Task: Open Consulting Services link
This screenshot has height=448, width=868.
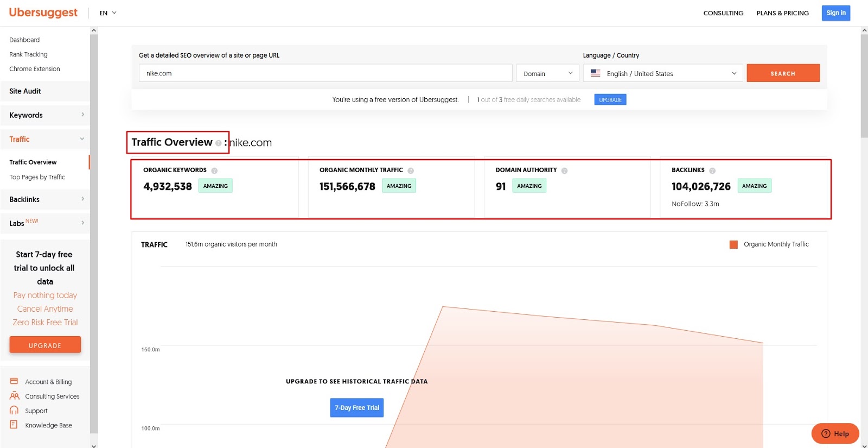Action: tap(52, 396)
